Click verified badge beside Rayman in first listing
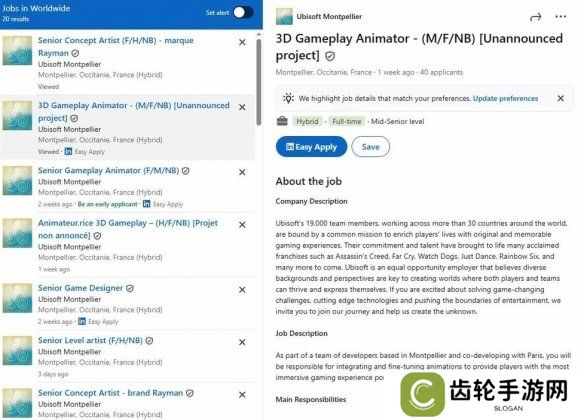 (75, 54)
